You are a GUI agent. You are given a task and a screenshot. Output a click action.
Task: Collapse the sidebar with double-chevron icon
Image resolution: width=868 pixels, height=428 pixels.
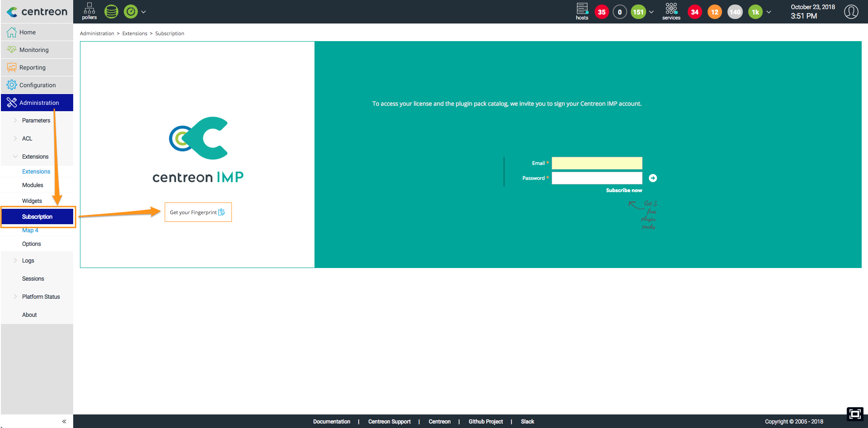[64, 421]
